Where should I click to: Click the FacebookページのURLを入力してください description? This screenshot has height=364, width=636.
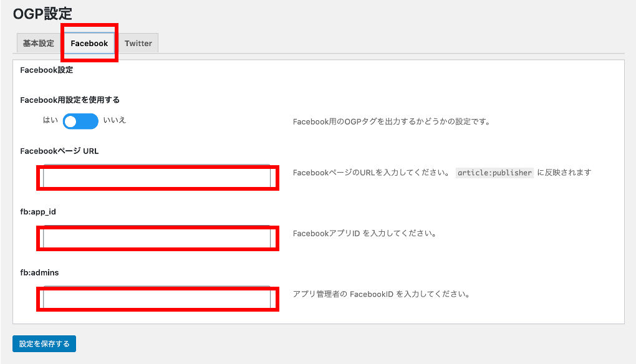[371, 173]
